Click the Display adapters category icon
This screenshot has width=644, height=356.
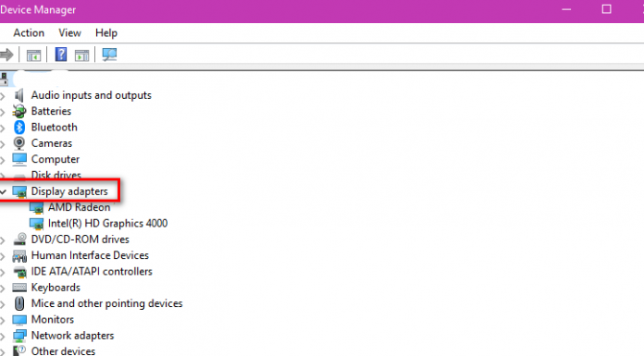19,191
